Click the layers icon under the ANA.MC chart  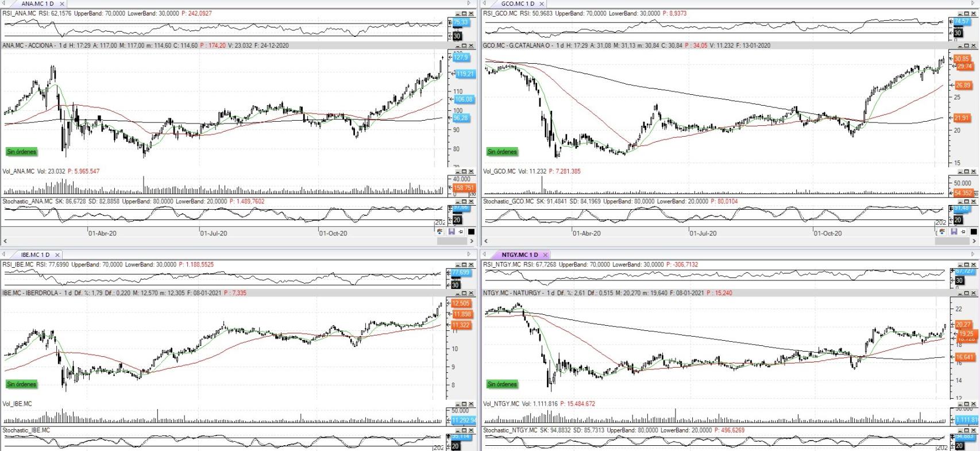tap(440, 232)
